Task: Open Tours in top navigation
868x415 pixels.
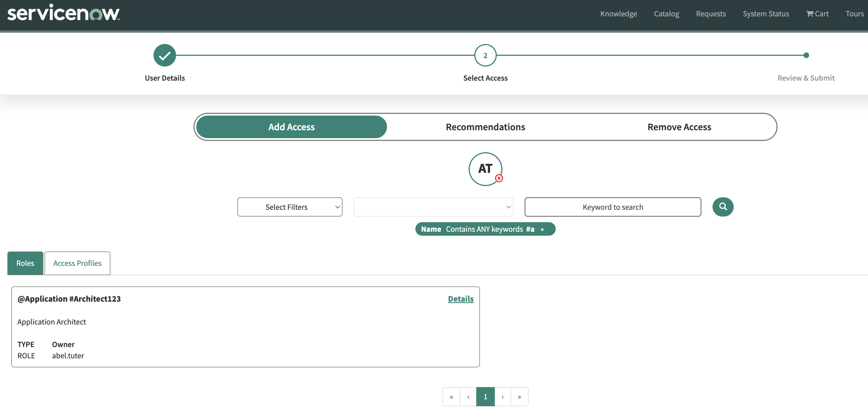Action: click(854, 14)
